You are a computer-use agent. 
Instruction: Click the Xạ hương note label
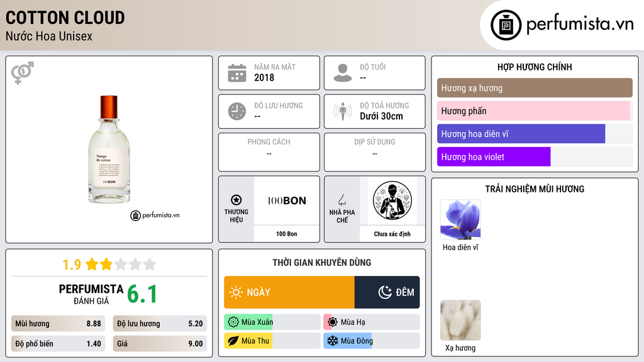tap(460, 348)
